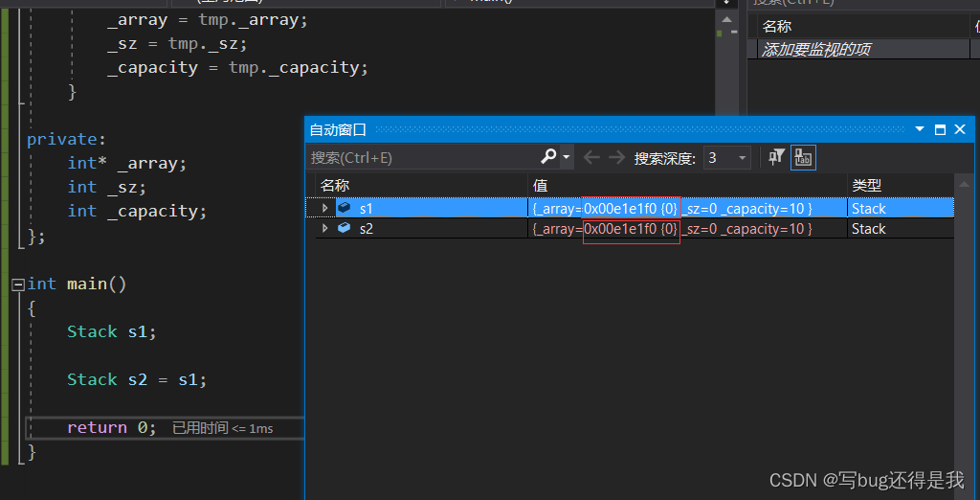The image size is (980, 500).
Task: Click the 添加要监视的项 watch entry
Action: [815, 50]
